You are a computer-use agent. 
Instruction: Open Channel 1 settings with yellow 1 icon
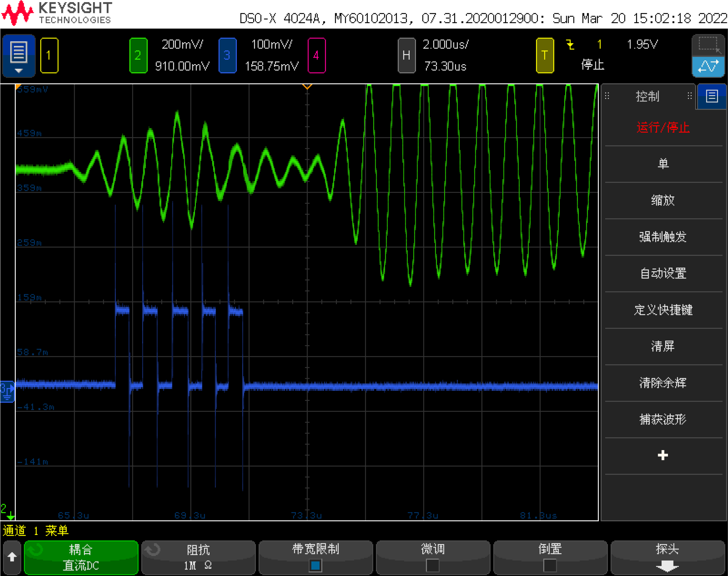(x=49, y=55)
